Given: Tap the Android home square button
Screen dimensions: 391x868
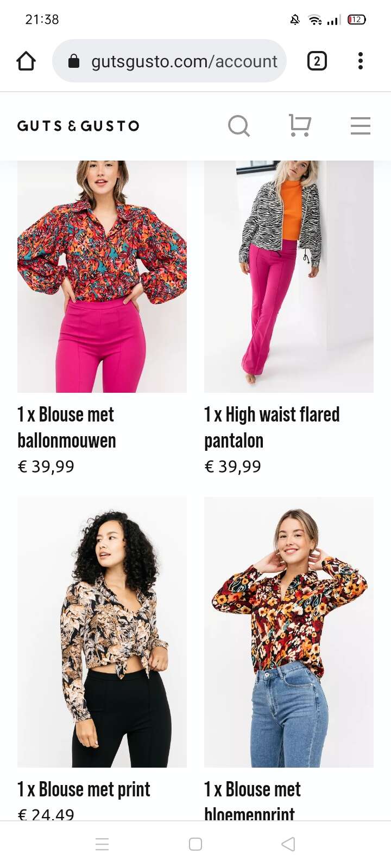Looking at the screenshot, I should coord(195,844).
